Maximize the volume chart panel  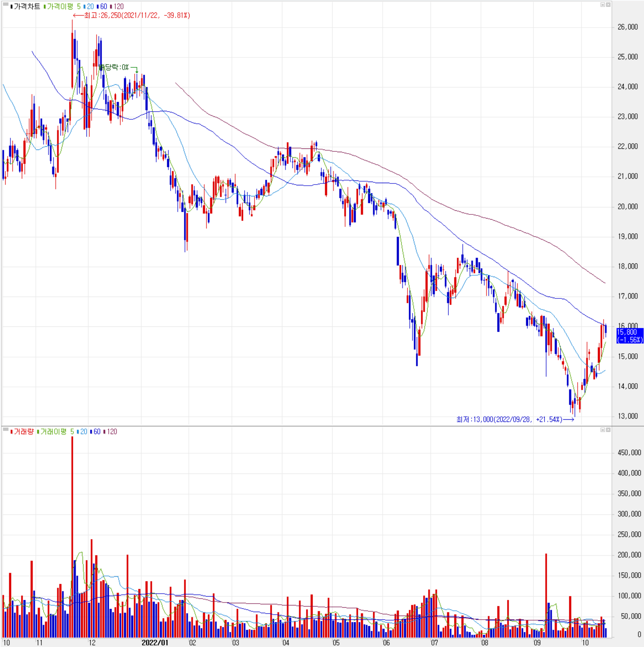click(603, 430)
